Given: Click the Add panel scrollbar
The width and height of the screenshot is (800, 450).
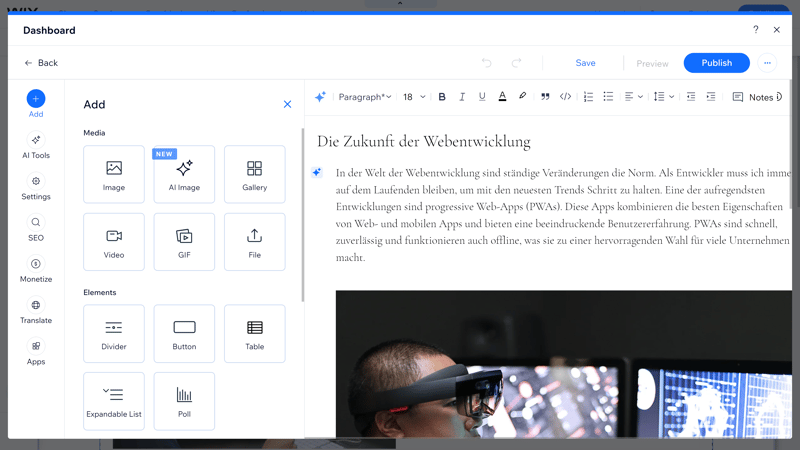Looking at the screenshot, I should pyautogui.click(x=303, y=214).
